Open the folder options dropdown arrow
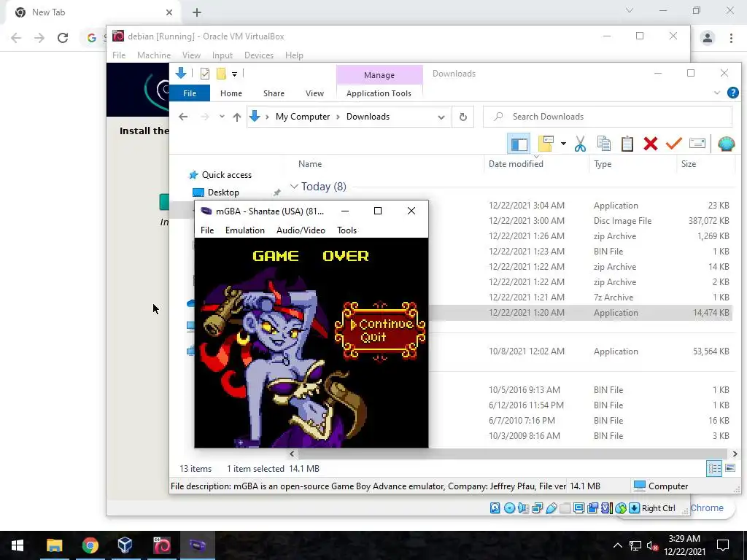This screenshot has height=560, width=747. click(x=563, y=144)
